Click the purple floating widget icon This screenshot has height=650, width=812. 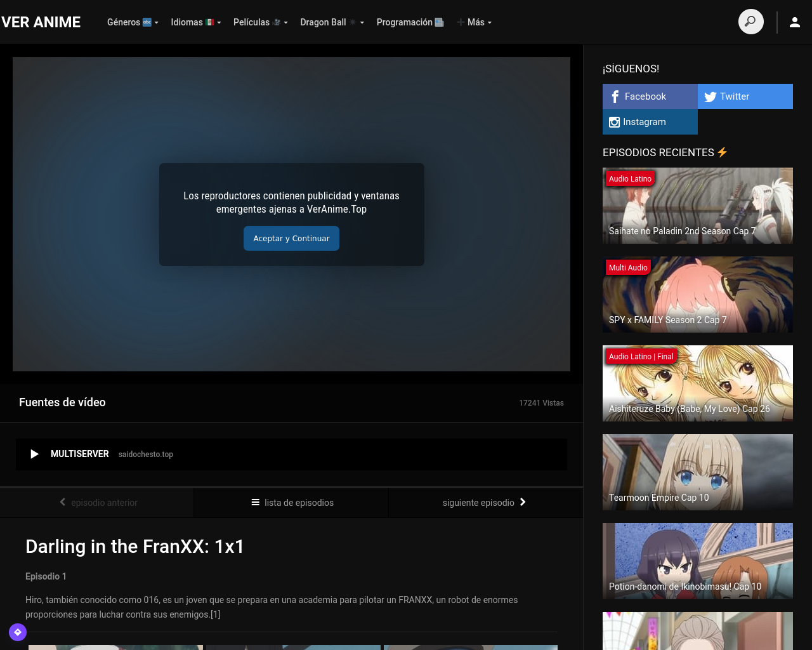pos(18,632)
